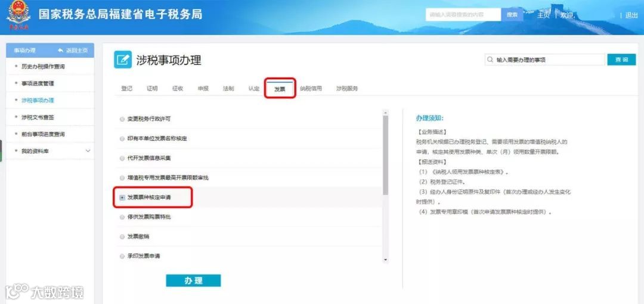The height and width of the screenshot is (304, 644).
Task: Open the 涉税服务 tab
Action: point(347,88)
